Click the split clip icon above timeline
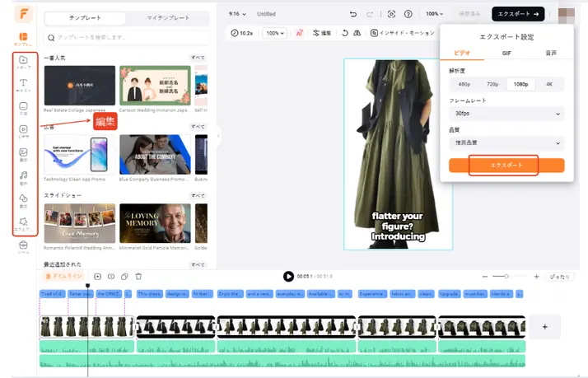 click(x=111, y=277)
